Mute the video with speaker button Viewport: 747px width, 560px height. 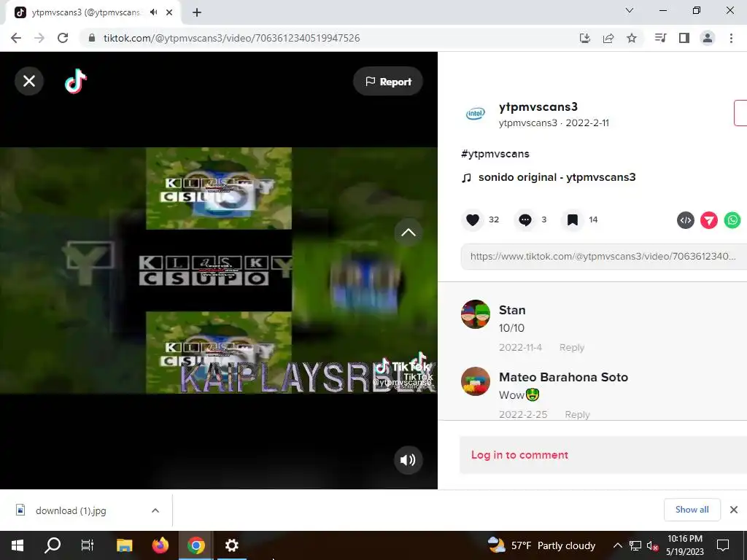point(409,460)
